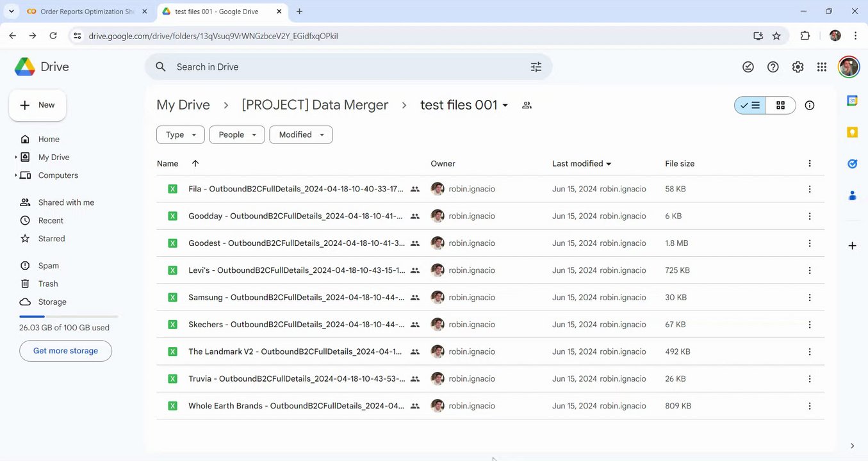The height and width of the screenshot is (461, 868).
Task: Open more actions for Samsung file
Action: (x=810, y=297)
